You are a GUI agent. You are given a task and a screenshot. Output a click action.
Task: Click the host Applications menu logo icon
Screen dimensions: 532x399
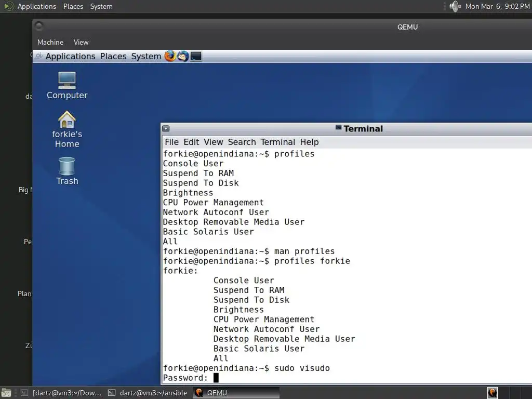(x=8, y=6)
